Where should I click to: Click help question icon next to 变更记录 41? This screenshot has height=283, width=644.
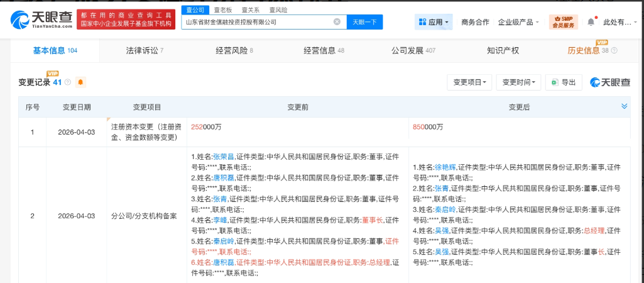tap(67, 82)
